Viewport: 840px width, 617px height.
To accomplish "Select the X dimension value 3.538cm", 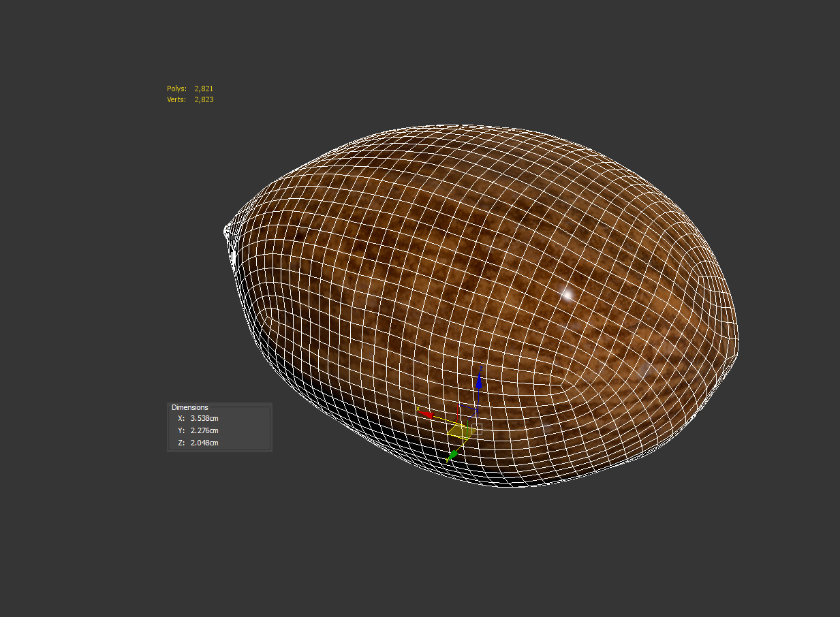I will [204, 418].
